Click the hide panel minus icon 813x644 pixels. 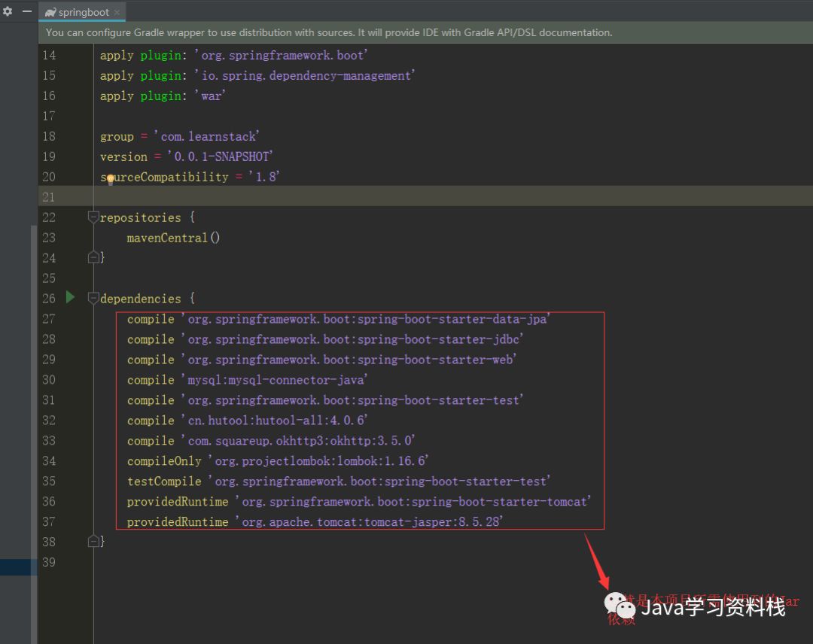click(27, 11)
